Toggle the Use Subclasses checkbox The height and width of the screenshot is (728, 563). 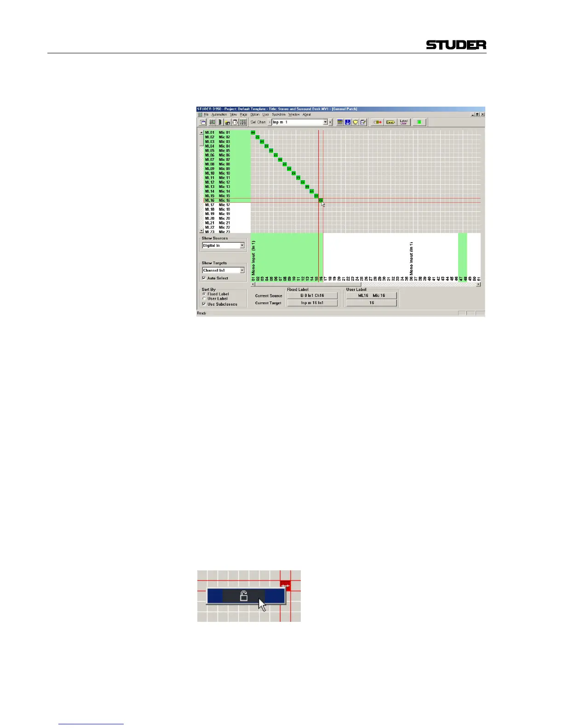coord(204,304)
